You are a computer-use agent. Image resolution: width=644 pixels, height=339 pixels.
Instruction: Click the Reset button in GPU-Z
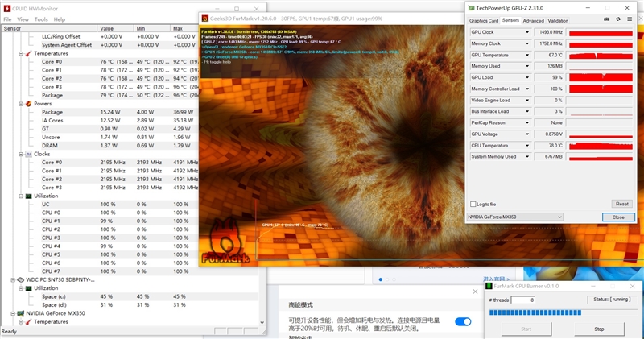click(x=621, y=204)
